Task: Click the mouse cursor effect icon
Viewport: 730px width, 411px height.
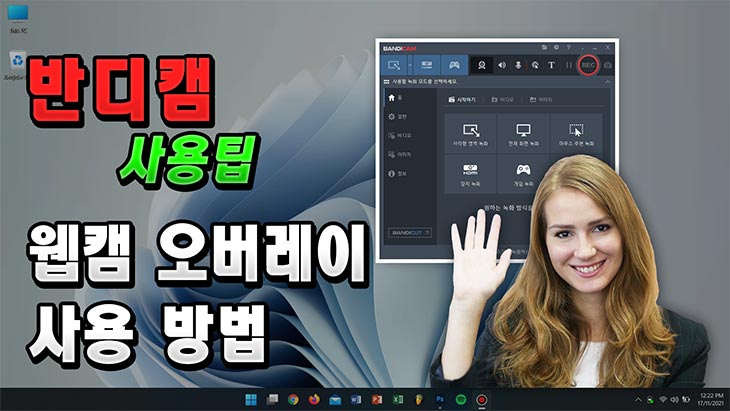Action: (x=534, y=65)
